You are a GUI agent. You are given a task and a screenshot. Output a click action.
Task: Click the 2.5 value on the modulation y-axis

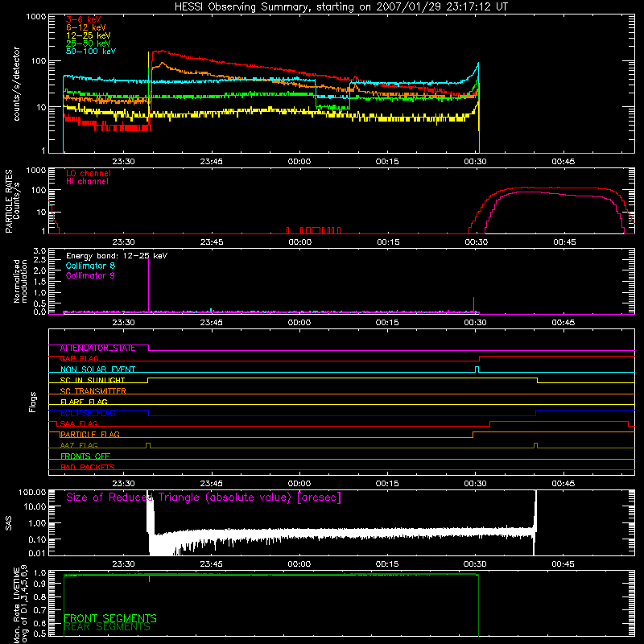39,260
